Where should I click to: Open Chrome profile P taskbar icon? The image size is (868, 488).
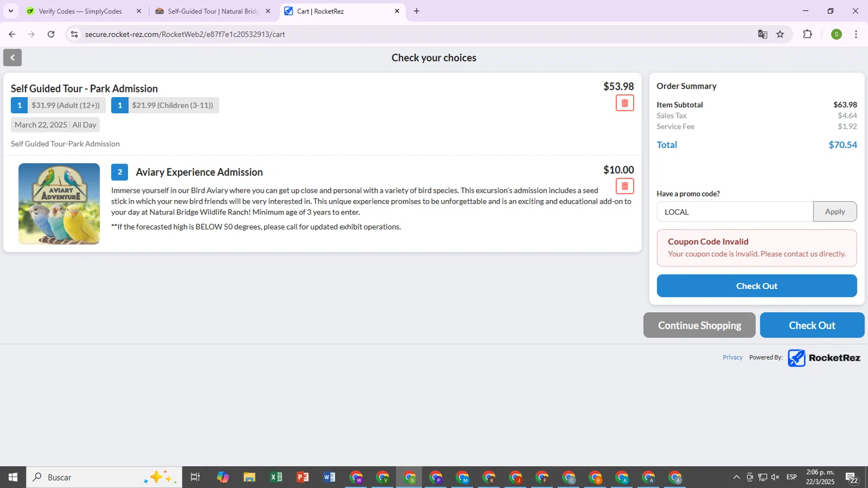point(436,478)
